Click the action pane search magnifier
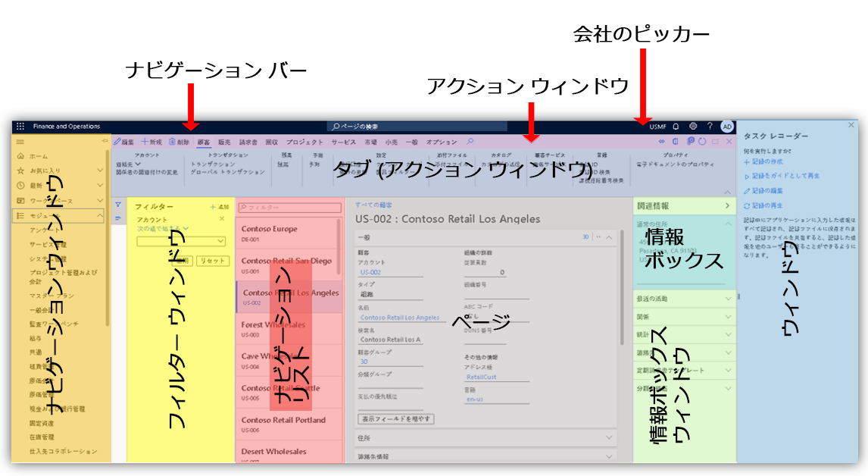 470,141
